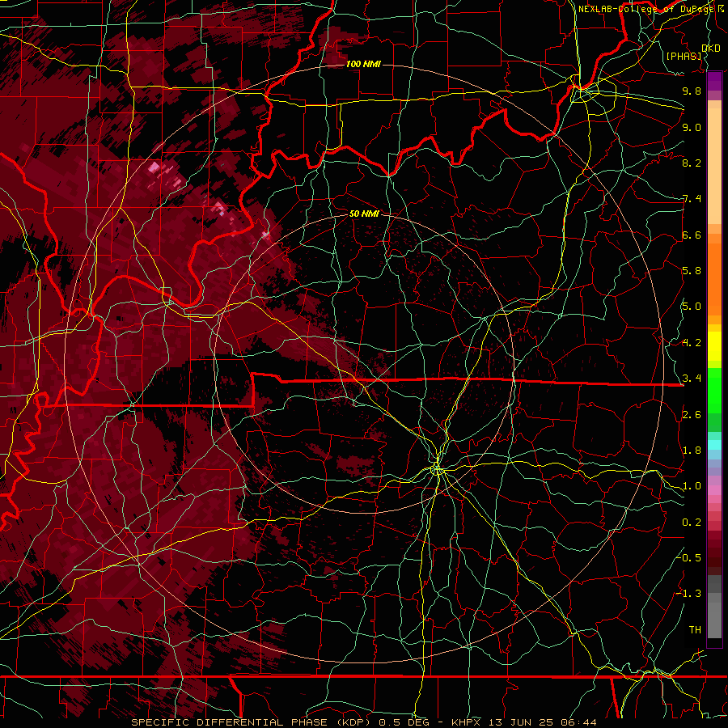Click the radar site at the highway hub
Image resolution: width=728 pixels, height=728 pixels.
click(437, 469)
